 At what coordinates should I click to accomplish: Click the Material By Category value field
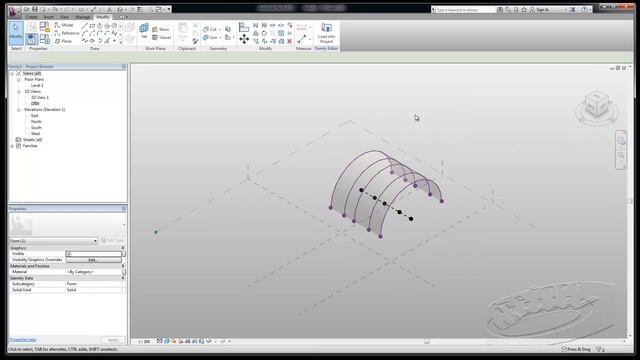pyautogui.click(x=94, y=272)
